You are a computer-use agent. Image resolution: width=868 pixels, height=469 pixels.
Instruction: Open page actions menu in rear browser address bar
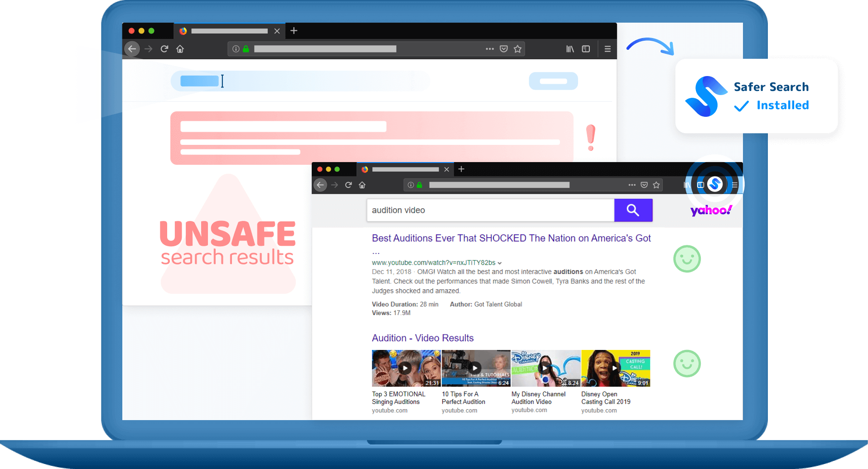coord(490,49)
